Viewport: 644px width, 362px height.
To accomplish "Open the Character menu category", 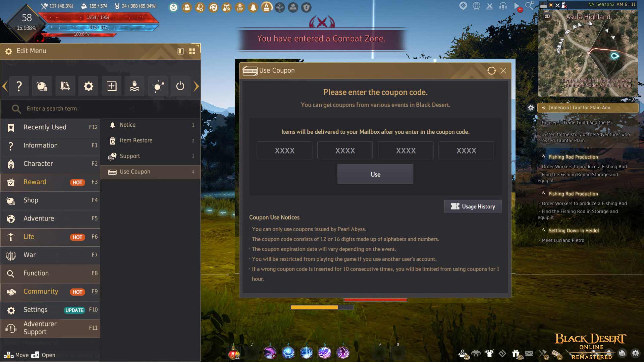I will pyautogui.click(x=50, y=164).
